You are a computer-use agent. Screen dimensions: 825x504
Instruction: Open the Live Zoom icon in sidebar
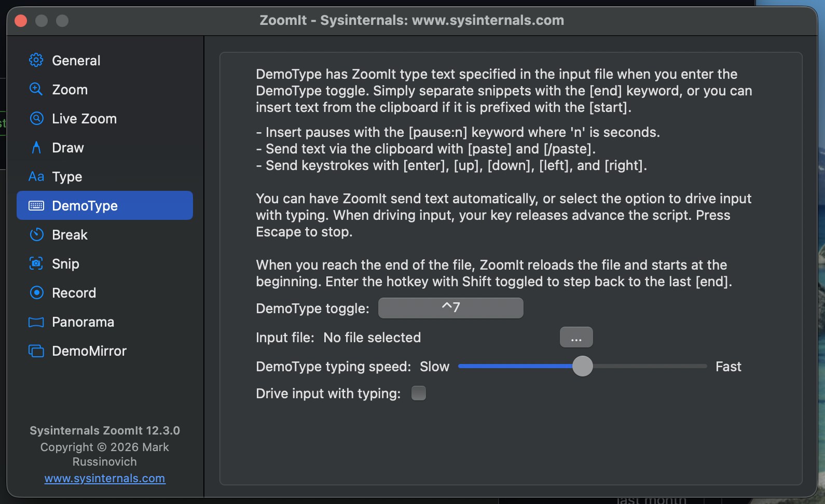(36, 118)
